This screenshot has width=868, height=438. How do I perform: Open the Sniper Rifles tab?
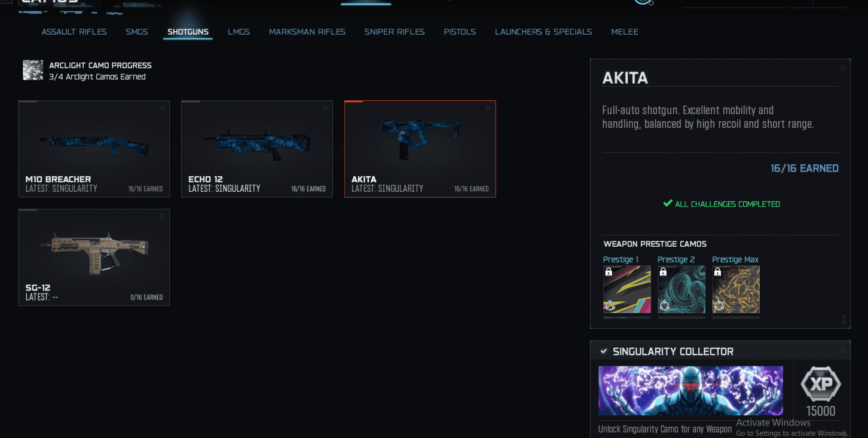click(395, 32)
